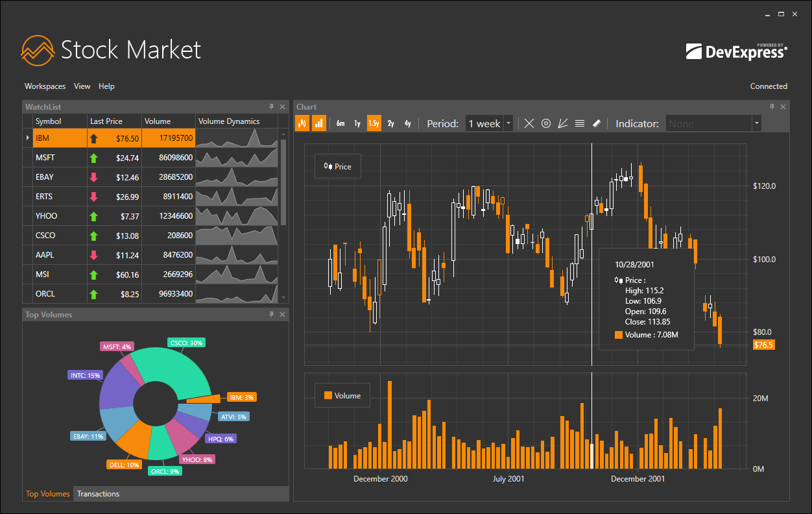Sort by Volume column header
The image size is (812, 514).
(x=169, y=121)
